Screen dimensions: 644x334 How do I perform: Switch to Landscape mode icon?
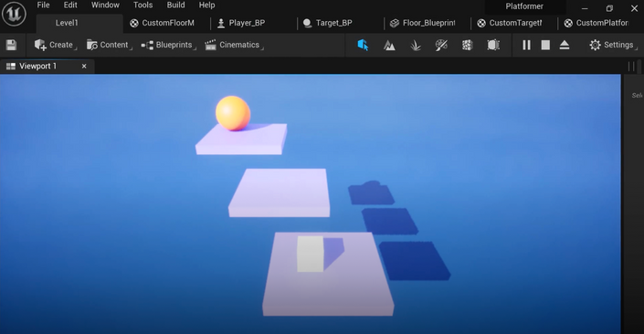click(x=389, y=45)
